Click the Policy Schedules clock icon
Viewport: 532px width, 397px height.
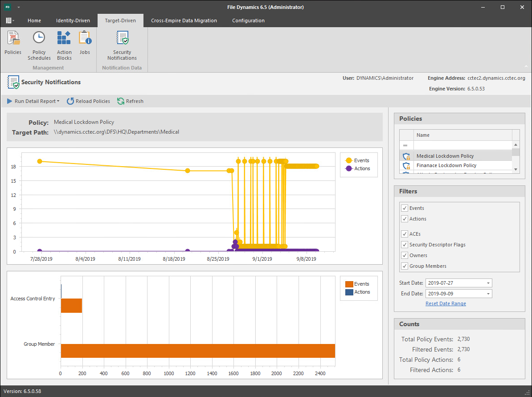[39, 39]
